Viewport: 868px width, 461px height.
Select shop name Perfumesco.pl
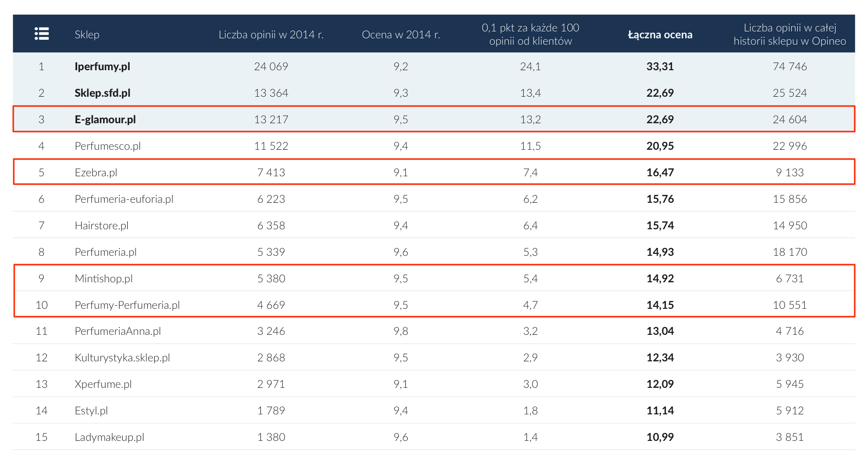click(x=108, y=146)
